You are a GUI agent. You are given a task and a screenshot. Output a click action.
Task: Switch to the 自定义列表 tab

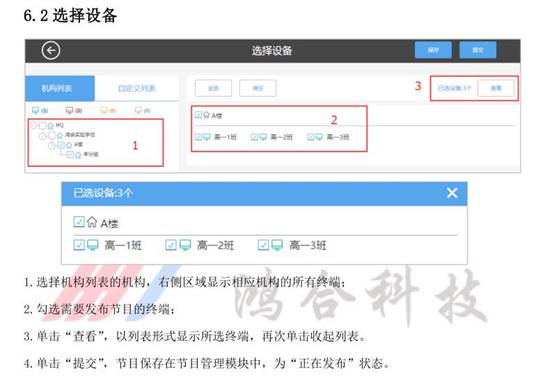137,88
